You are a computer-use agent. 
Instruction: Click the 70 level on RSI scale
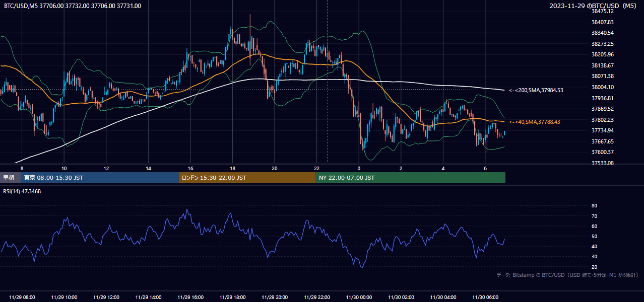click(594, 216)
